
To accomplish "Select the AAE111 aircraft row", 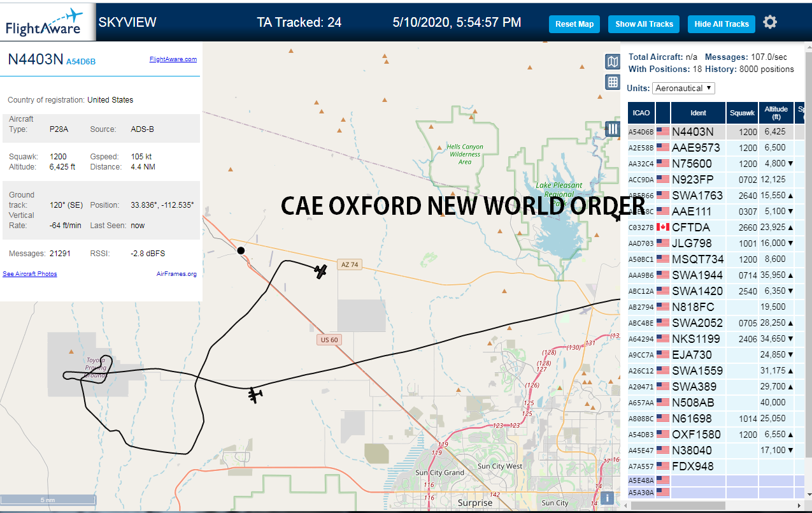I will coord(715,212).
